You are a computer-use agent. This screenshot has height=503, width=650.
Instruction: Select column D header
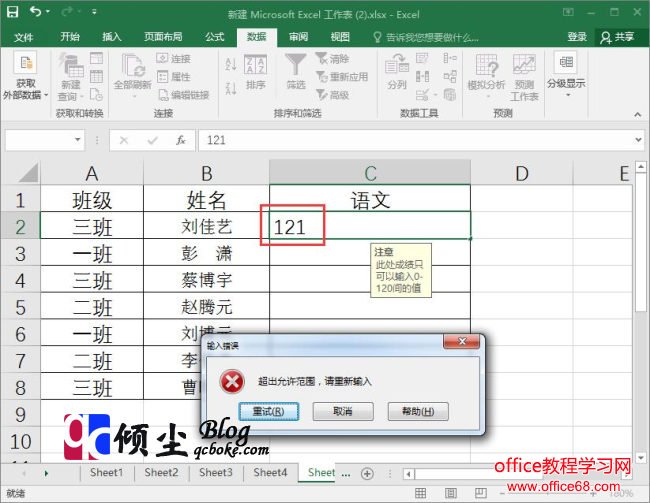point(522,173)
